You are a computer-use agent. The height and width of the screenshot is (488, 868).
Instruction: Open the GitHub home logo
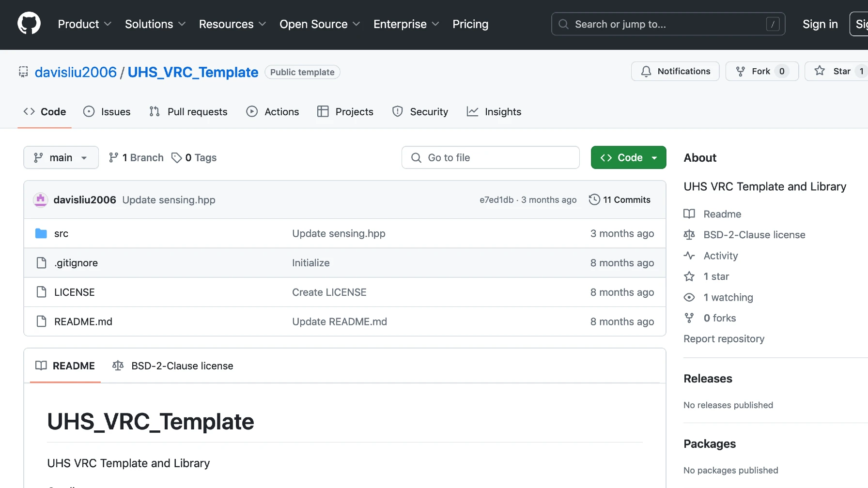(29, 23)
